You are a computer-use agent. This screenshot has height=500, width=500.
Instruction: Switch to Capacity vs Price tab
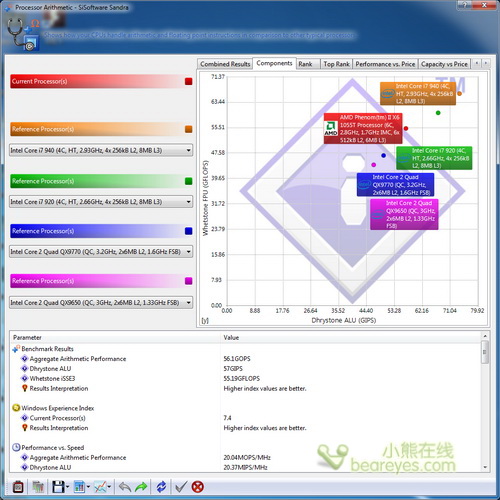(x=444, y=64)
